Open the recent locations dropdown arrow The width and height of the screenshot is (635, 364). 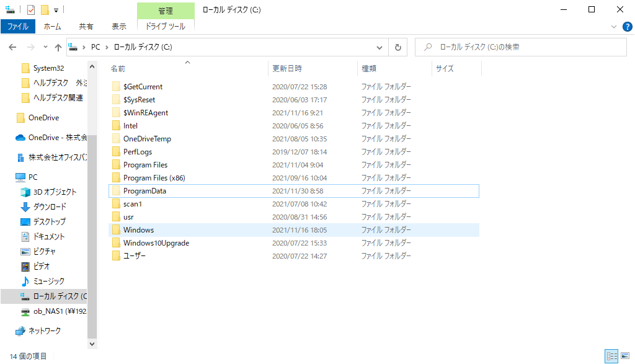[45, 47]
